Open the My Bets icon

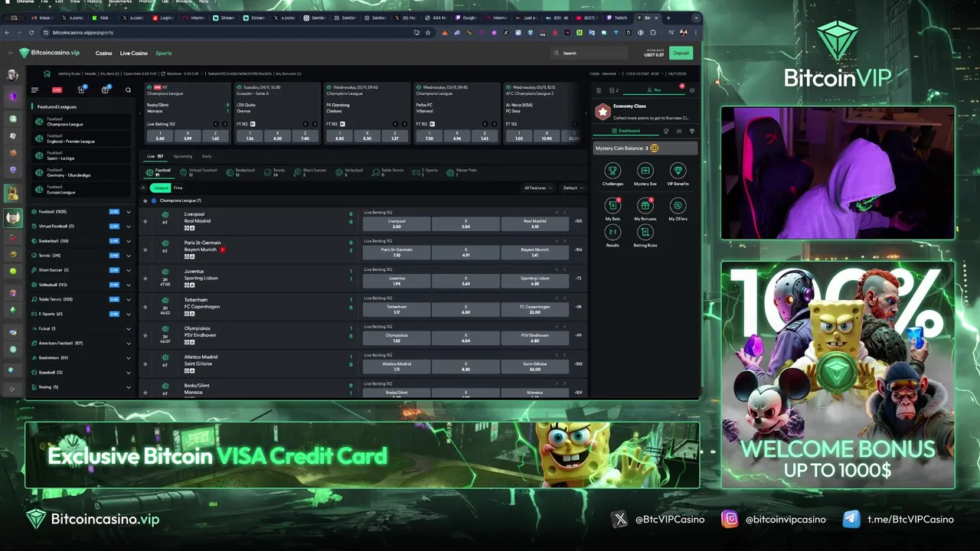(x=612, y=205)
